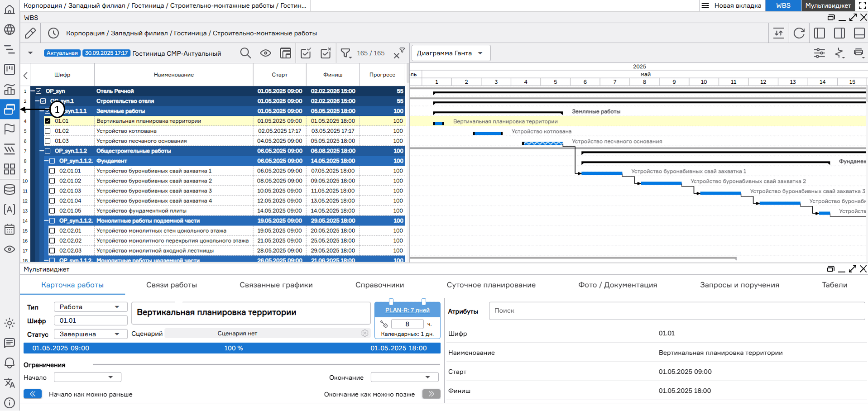Click the WBS button in top bar
Screen dimensions: 868x411
point(783,5)
